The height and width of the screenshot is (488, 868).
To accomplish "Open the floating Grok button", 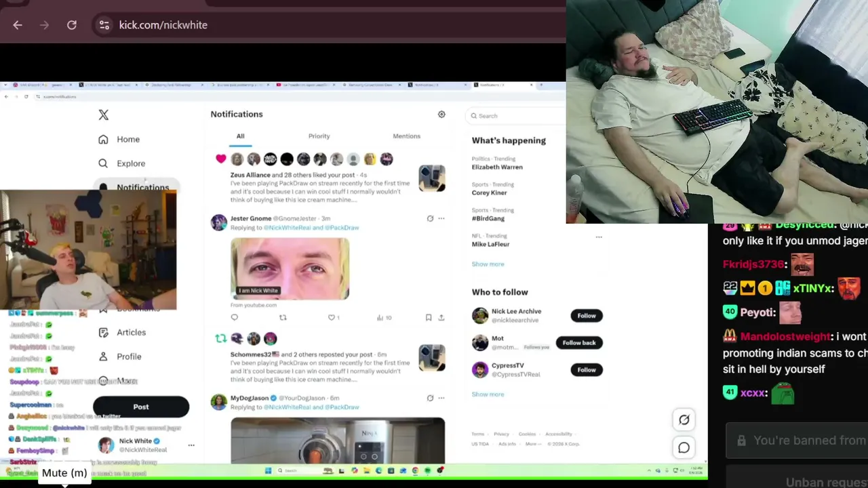I will click(684, 420).
